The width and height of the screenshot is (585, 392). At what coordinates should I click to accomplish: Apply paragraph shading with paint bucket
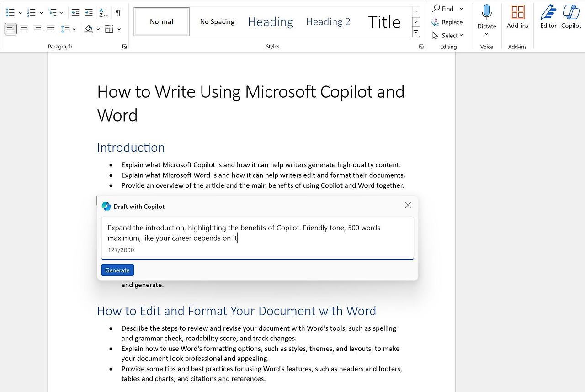click(x=89, y=29)
